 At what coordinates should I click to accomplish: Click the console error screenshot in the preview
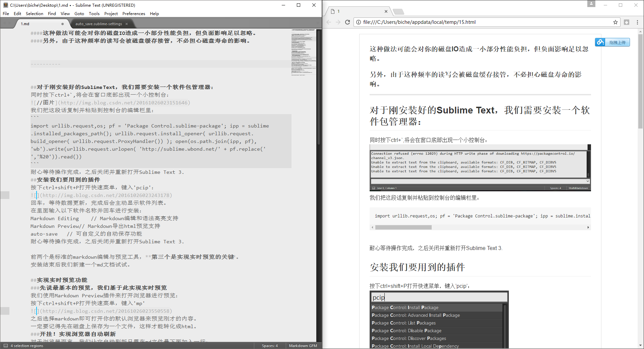[480, 168]
